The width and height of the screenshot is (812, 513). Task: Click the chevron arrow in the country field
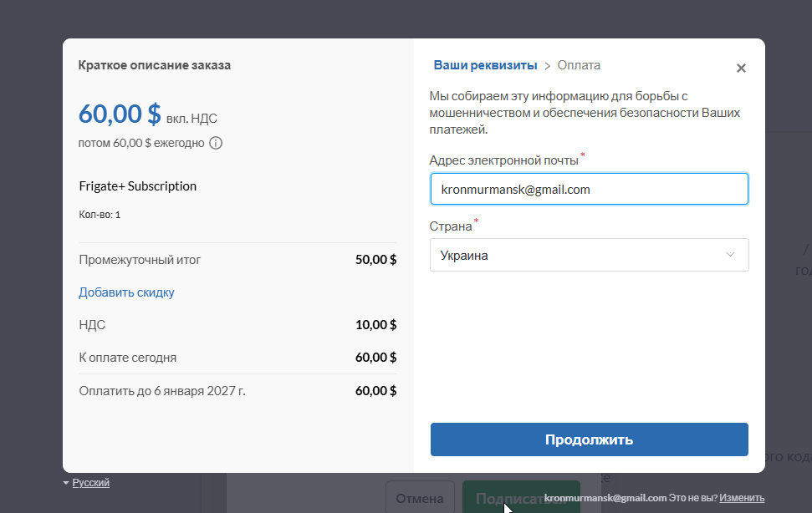731,255
